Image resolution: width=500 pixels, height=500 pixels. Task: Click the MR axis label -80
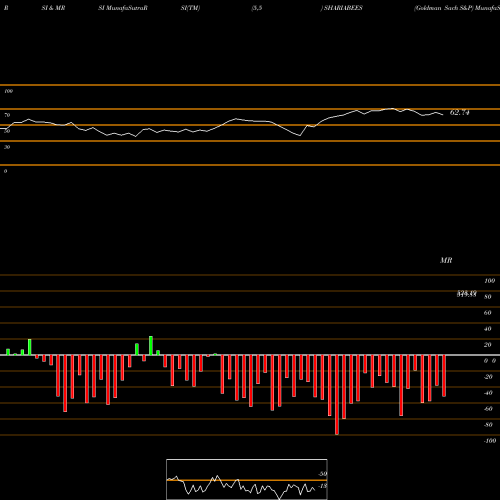(488, 425)
